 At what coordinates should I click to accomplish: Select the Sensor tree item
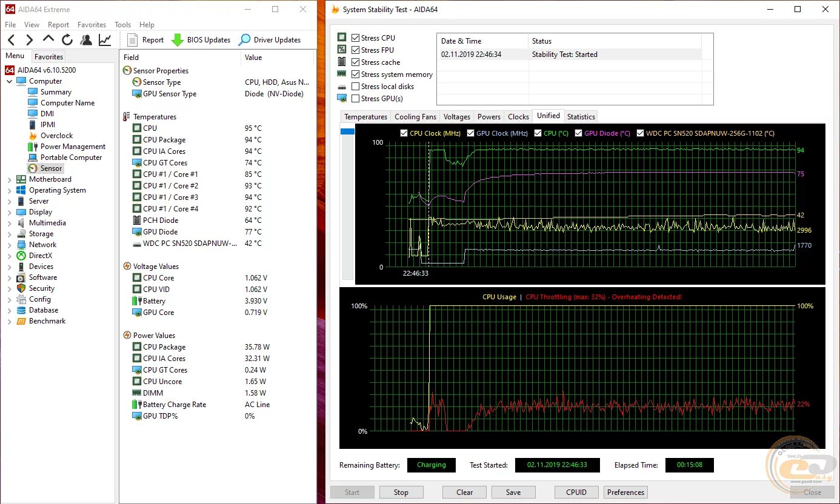(52, 168)
